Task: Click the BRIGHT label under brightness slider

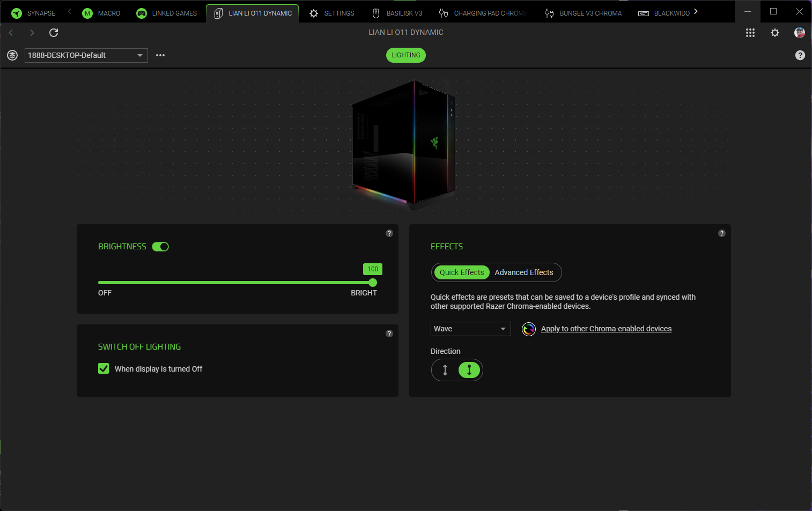Action: [364, 293]
